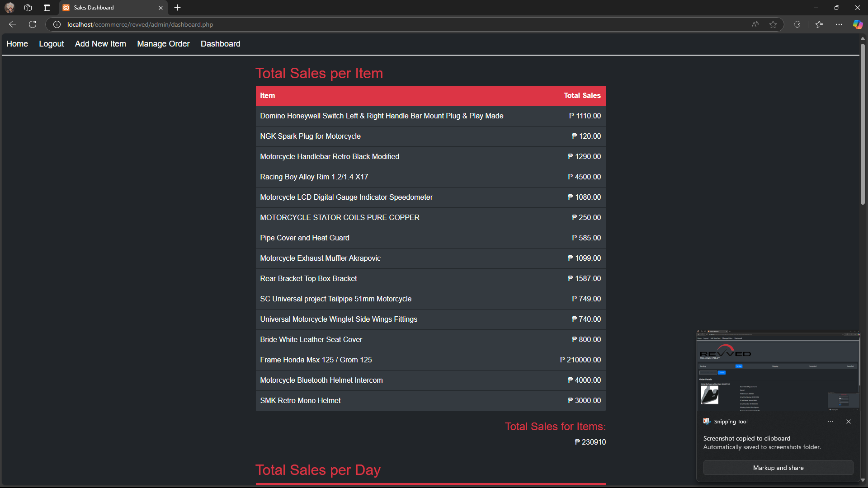The height and width of the screenshot is (488, 868).
Task: Click the Logout link
Action: (52, 44)
